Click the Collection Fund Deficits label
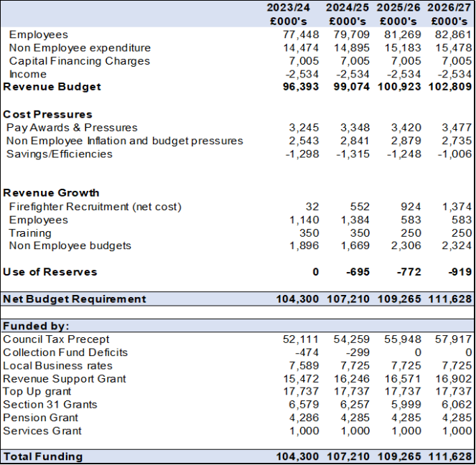 click(x=65, y=352)
